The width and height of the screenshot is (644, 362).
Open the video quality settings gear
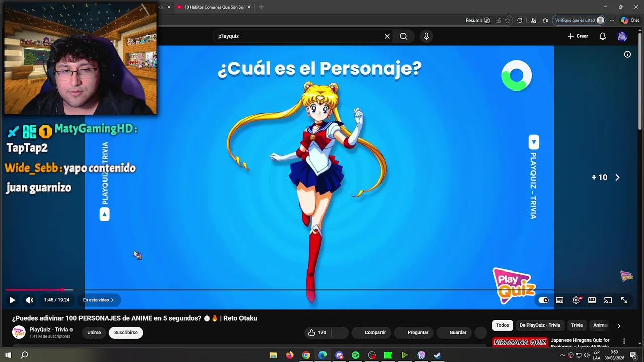(x=576, y=300)
